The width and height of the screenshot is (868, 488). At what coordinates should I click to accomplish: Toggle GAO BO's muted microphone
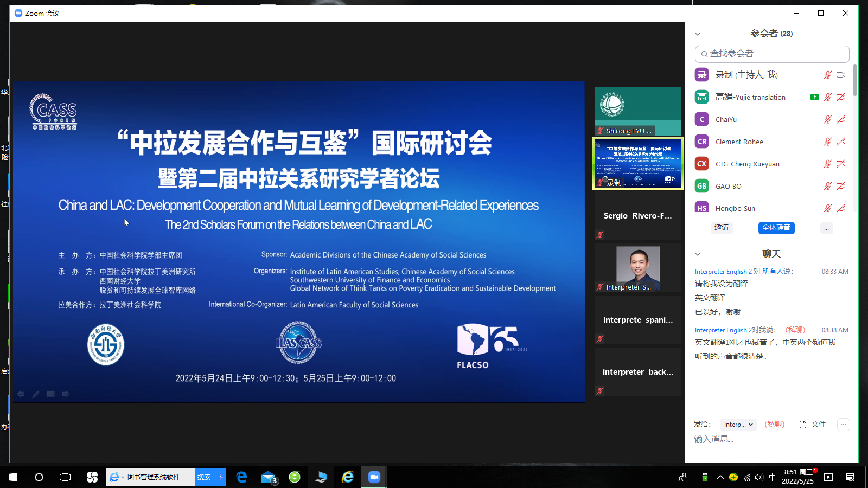[x=827, y=186]
